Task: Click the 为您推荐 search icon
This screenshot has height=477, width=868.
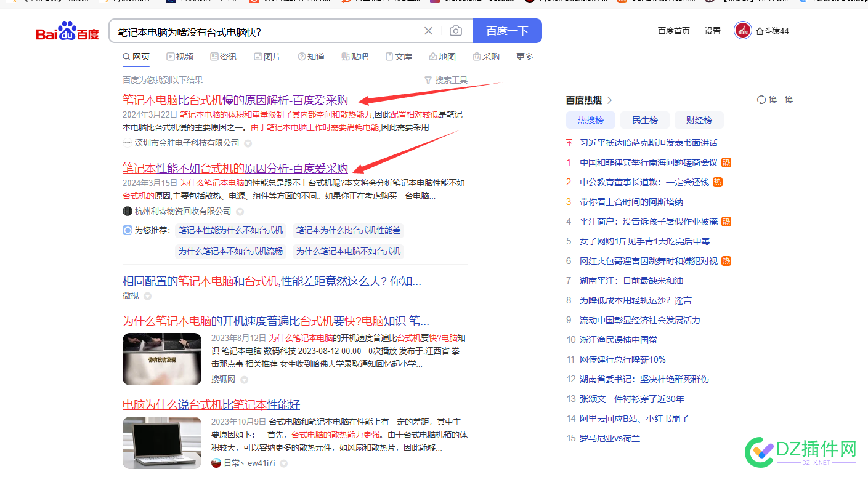Action: tap(128, 231)
